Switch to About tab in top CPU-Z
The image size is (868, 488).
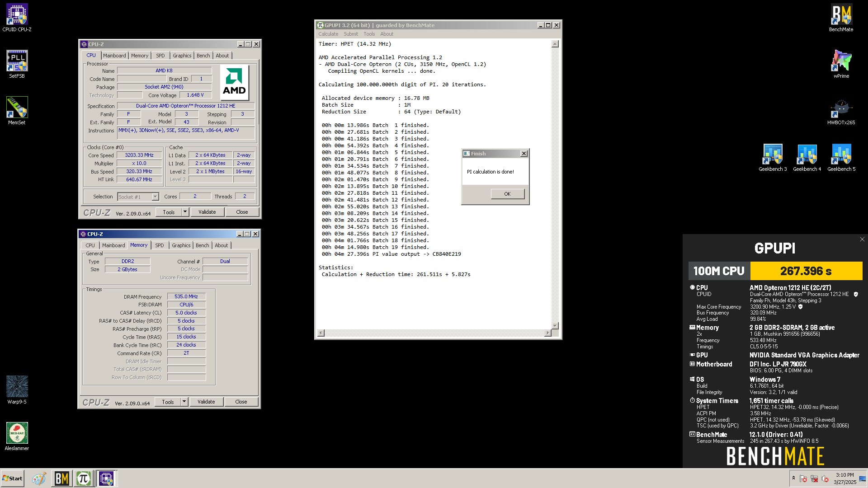pyautogui.click(x=222, y=56)
